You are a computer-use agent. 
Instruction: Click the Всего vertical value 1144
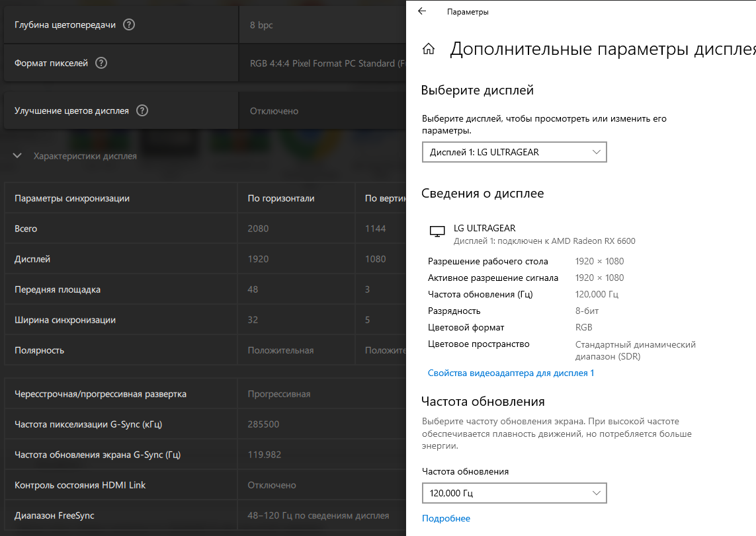point(375,229)
